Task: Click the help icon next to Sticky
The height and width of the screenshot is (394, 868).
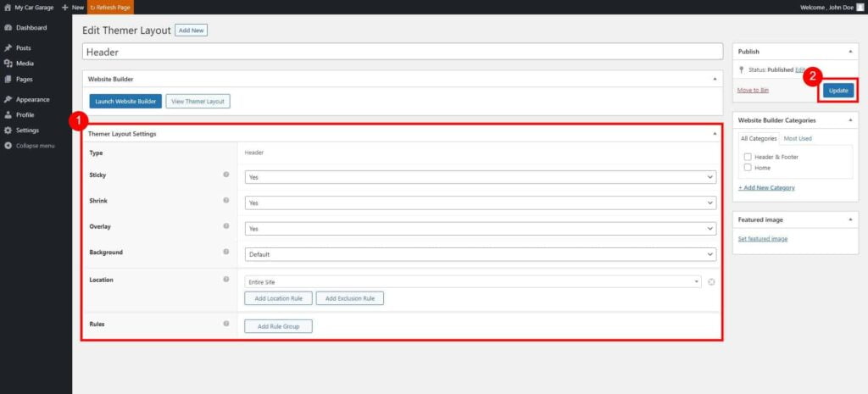Action: pos(226,175)
